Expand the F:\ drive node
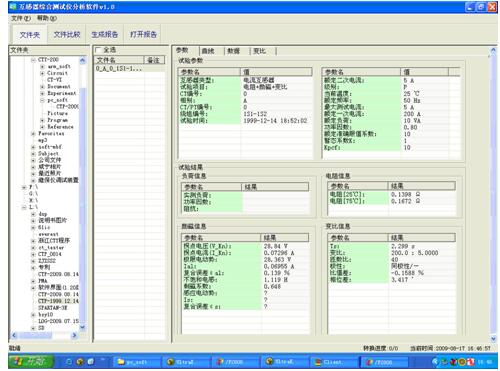 24,187
